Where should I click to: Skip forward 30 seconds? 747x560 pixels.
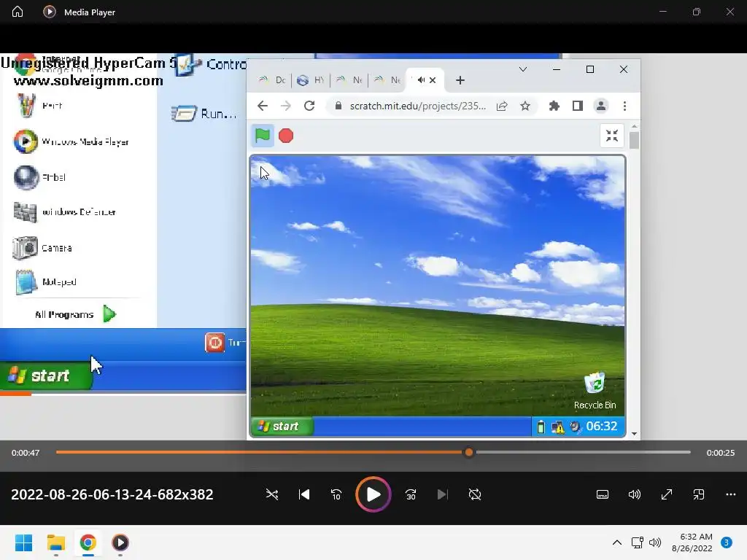pos(411,494)
